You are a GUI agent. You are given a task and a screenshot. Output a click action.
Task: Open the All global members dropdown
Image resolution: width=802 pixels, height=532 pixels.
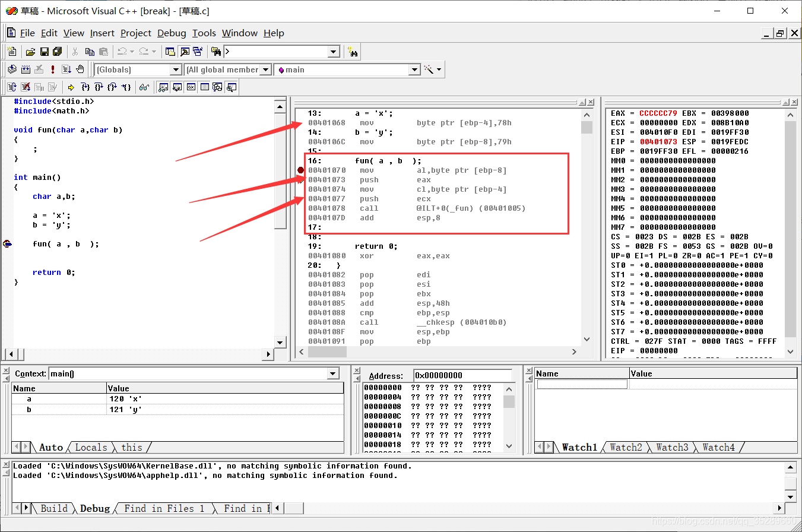[265, 70]
